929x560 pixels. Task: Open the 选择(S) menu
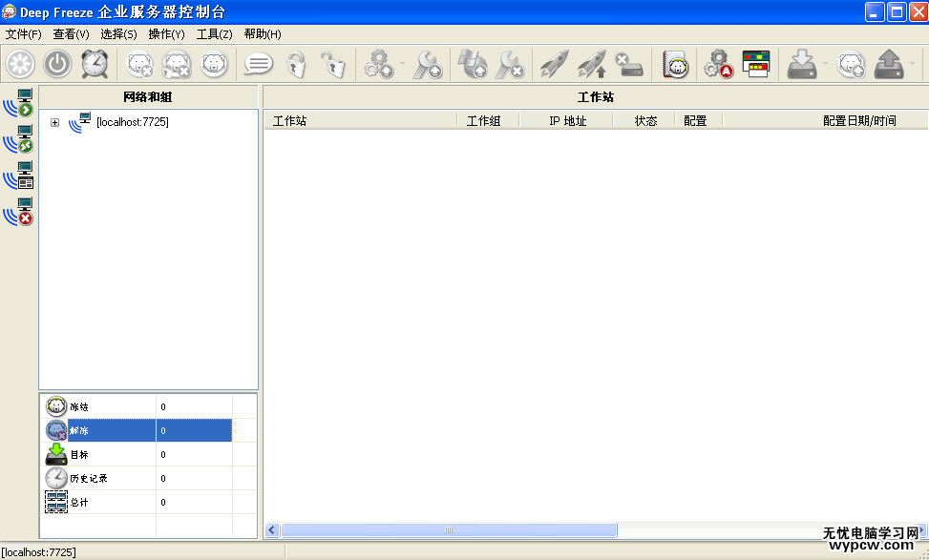click(118, 34)
